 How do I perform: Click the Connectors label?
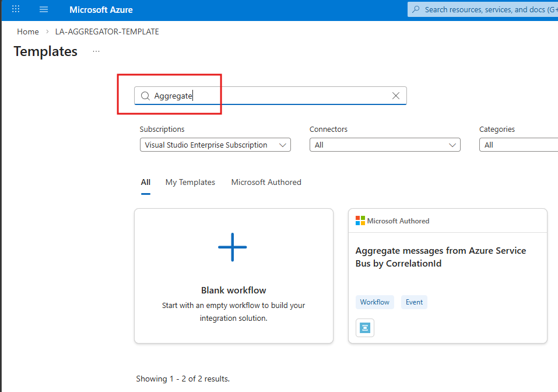328,129
